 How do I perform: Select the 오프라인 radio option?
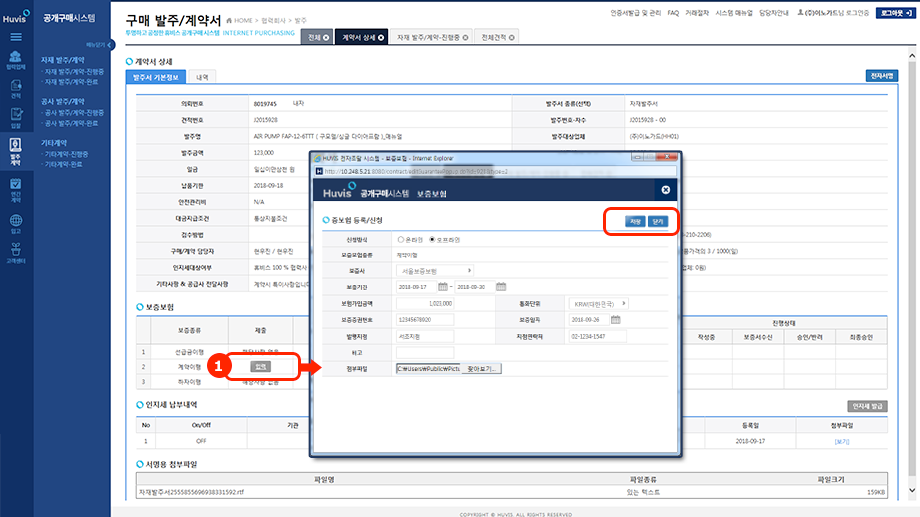pyautogui.click(x=432, y=239)
